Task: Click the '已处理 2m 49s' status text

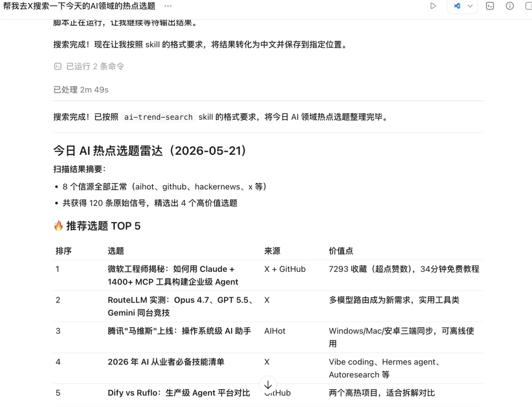Action: coord(81,90)
